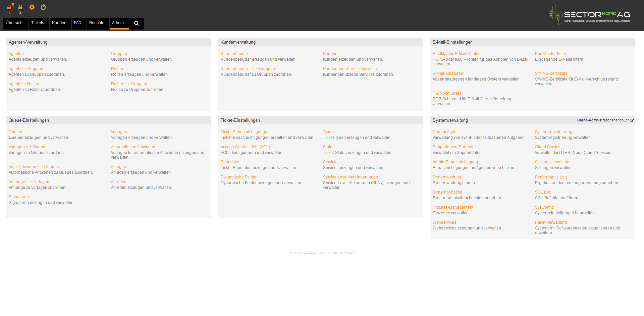644x316 pixels.
Task: Open the Berichte menu
Action: (x=97, y=23)
